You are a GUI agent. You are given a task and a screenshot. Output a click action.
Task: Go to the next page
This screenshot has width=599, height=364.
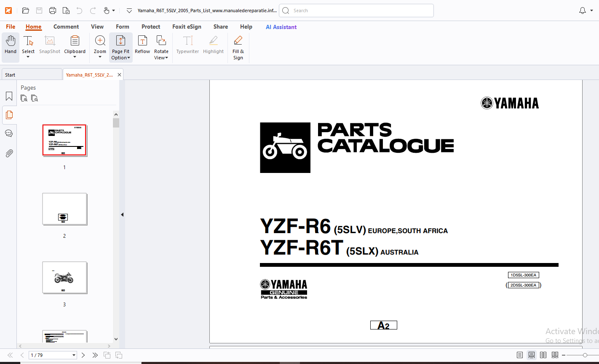(x=83, y=355)
